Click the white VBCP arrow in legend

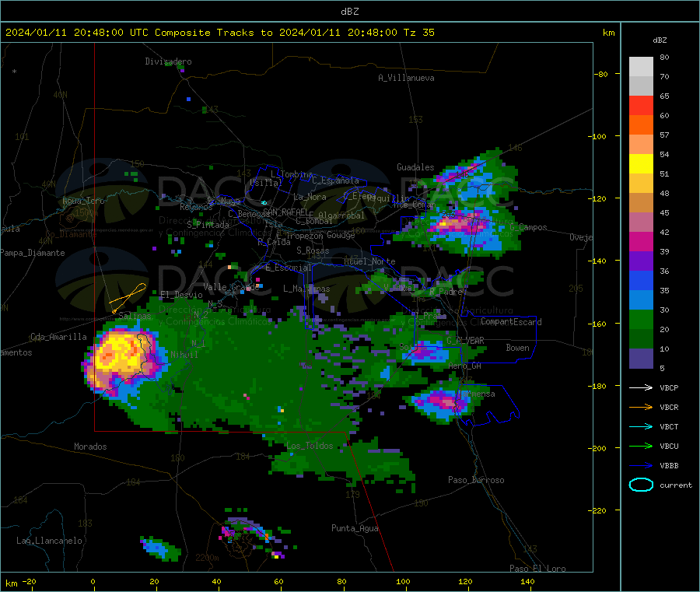(641, 387)
